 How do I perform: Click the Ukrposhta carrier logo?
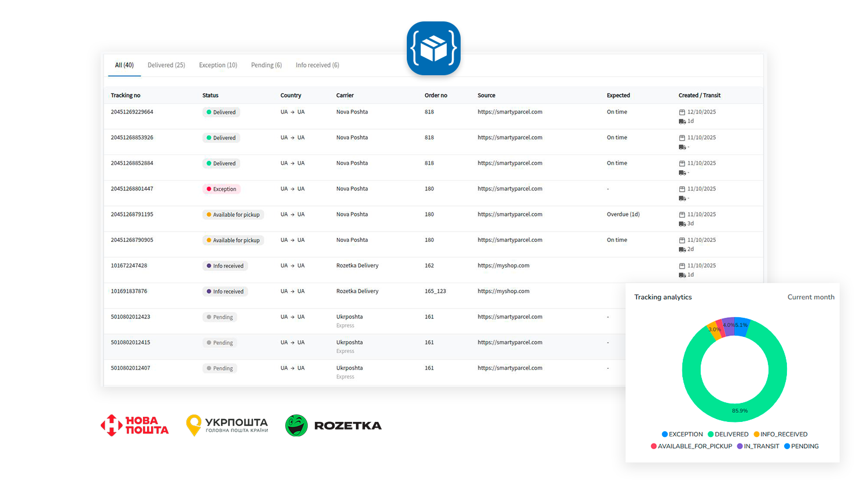click(227, 425)
